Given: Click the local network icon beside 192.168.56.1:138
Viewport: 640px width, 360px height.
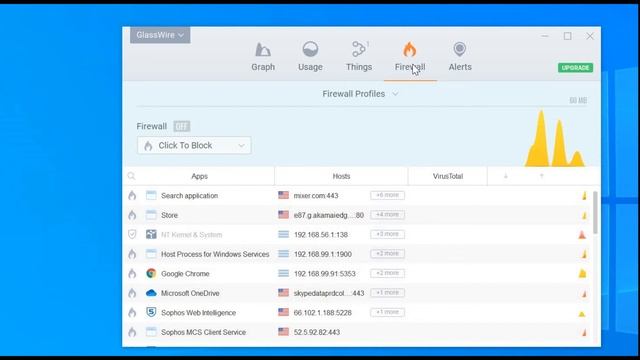Looking at the screenshot, I should click(x=283, y=234).
